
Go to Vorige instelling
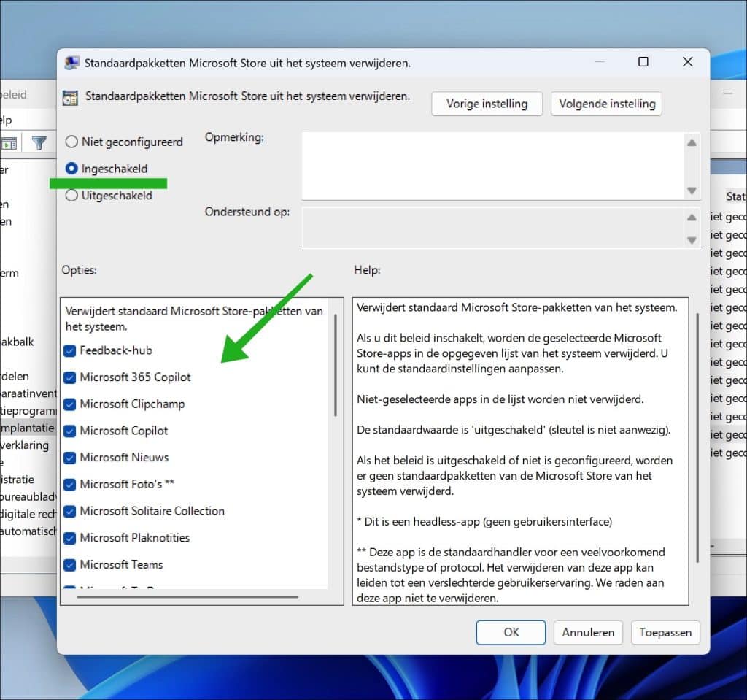487,104
